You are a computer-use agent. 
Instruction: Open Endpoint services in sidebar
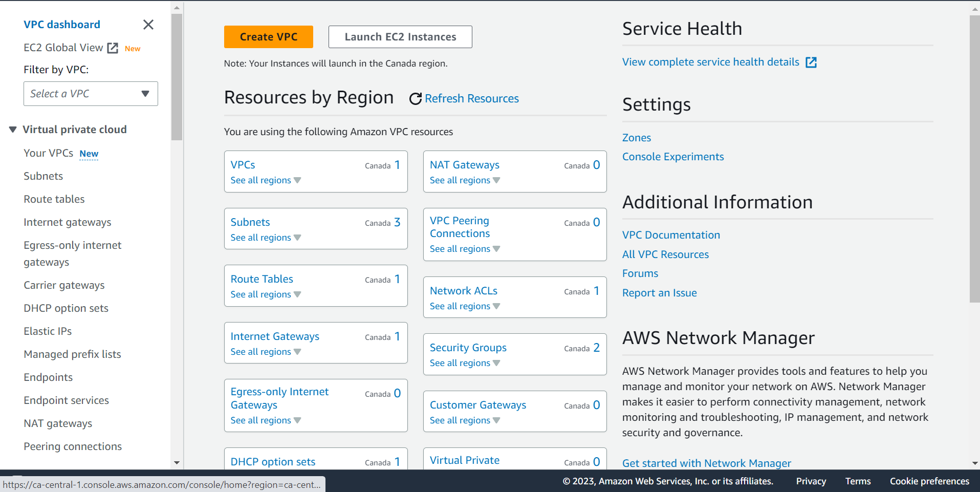(x=67, y=400)
